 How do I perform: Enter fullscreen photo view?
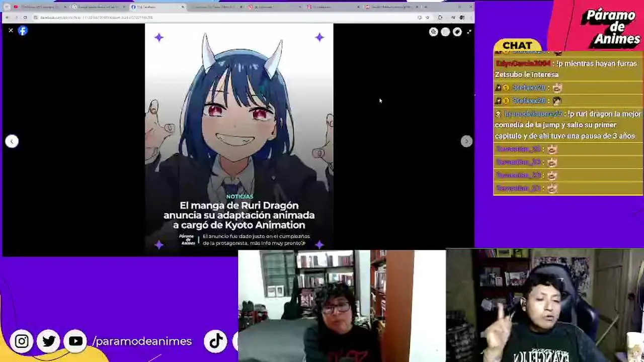[469, 32]
